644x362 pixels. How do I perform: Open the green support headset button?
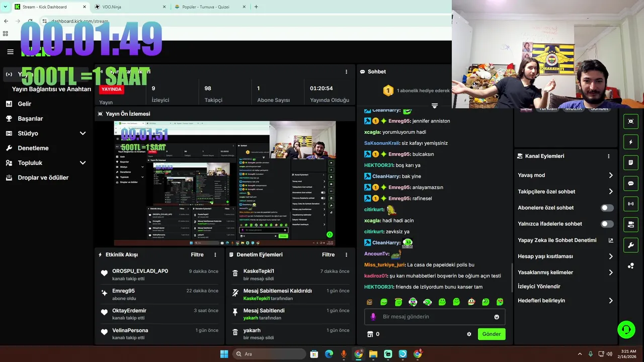point(626,329)
